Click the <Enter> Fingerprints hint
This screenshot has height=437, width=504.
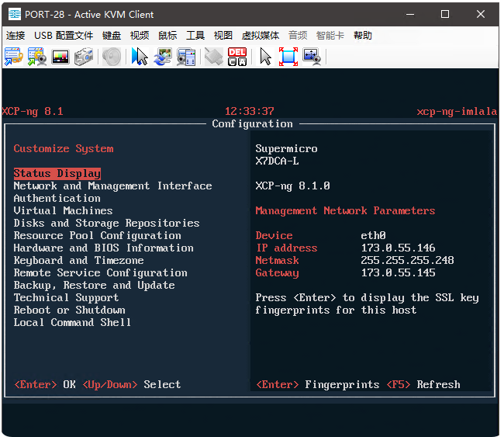(317, 384)
